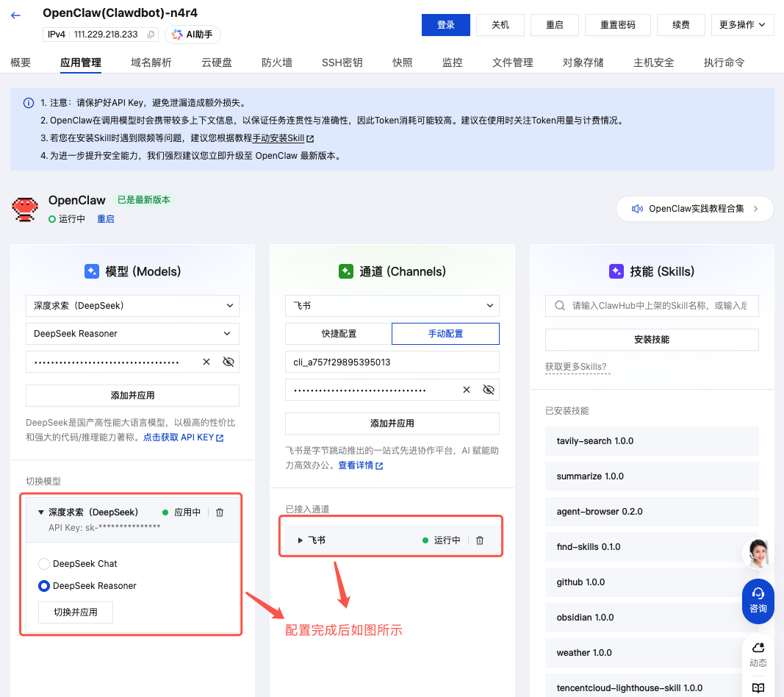Expand the 飞书 connected channel row
Viewport: 784px width, 697px height.
click(301, 540)
